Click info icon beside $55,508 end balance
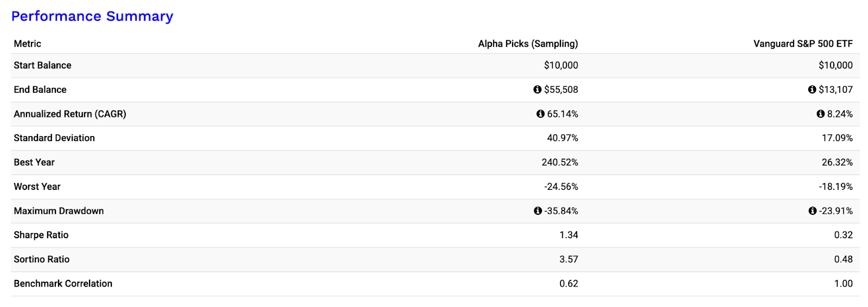This screenshot has height=307, width=868. click(537, 89)
